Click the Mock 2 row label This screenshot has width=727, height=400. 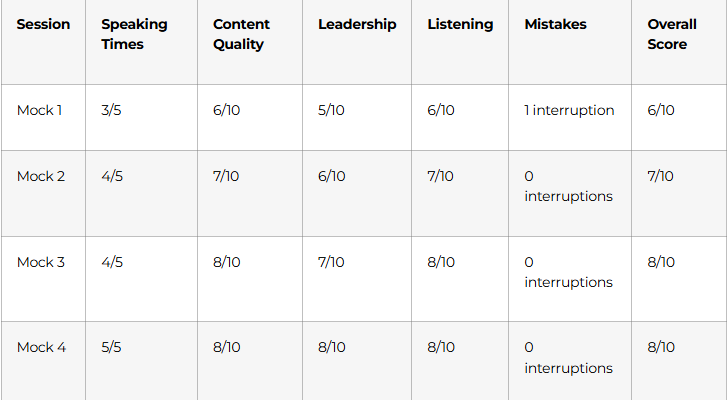[x=41, y=176]
